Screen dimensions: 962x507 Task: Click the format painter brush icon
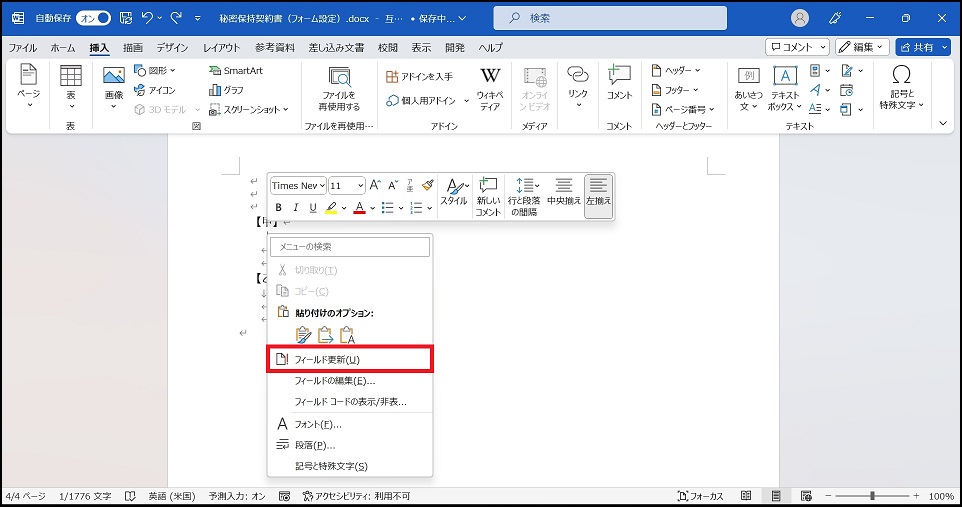428,185
